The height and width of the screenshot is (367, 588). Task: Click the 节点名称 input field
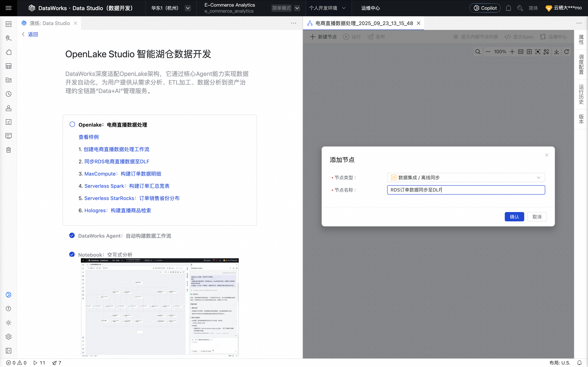(x=466, y=190)
